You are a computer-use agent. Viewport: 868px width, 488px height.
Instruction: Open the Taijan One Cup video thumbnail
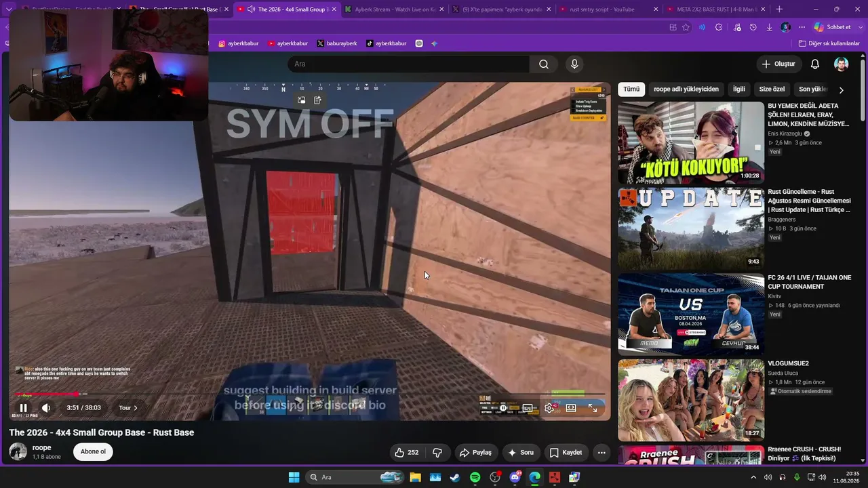691,314
